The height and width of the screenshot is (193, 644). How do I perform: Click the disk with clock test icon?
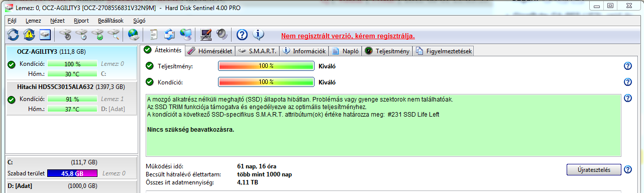tap(81, 35)
